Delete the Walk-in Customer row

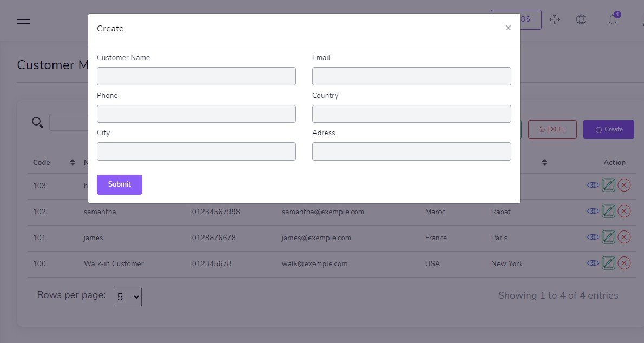[624, 263]
